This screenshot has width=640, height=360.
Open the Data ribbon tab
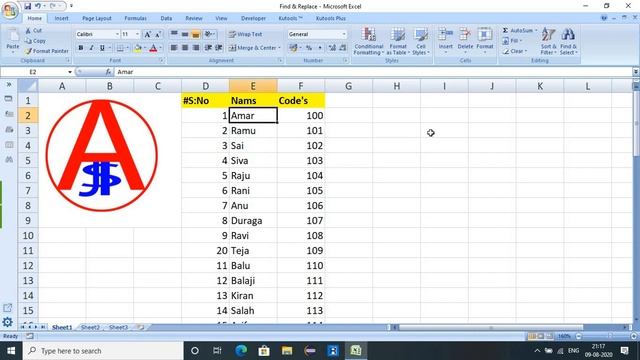tap(166, 18)
